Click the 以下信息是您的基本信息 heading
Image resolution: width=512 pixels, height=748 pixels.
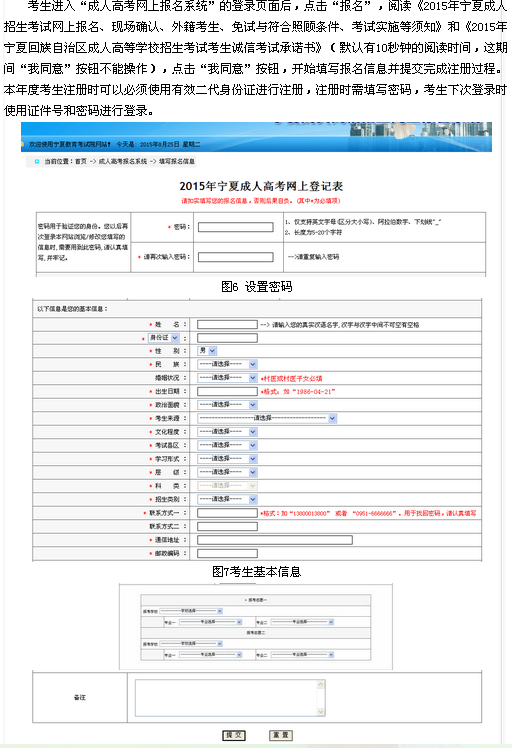point(73,309)
